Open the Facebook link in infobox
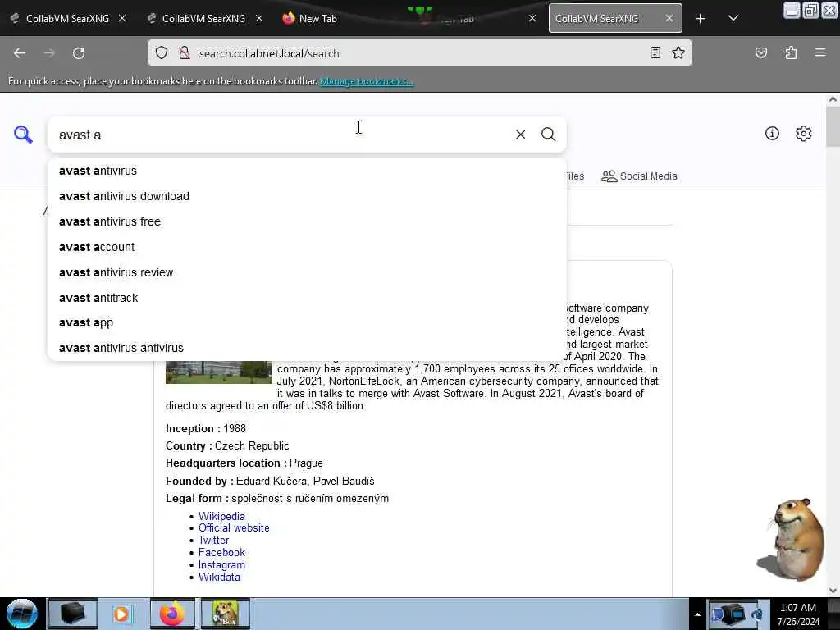 pos(221,552)
